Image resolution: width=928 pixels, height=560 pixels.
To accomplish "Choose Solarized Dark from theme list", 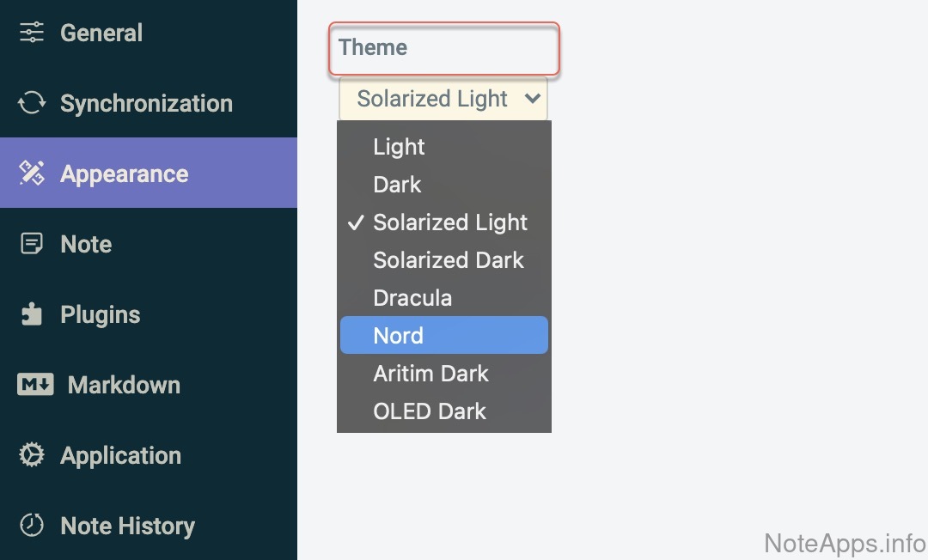I will click(449, 260).
